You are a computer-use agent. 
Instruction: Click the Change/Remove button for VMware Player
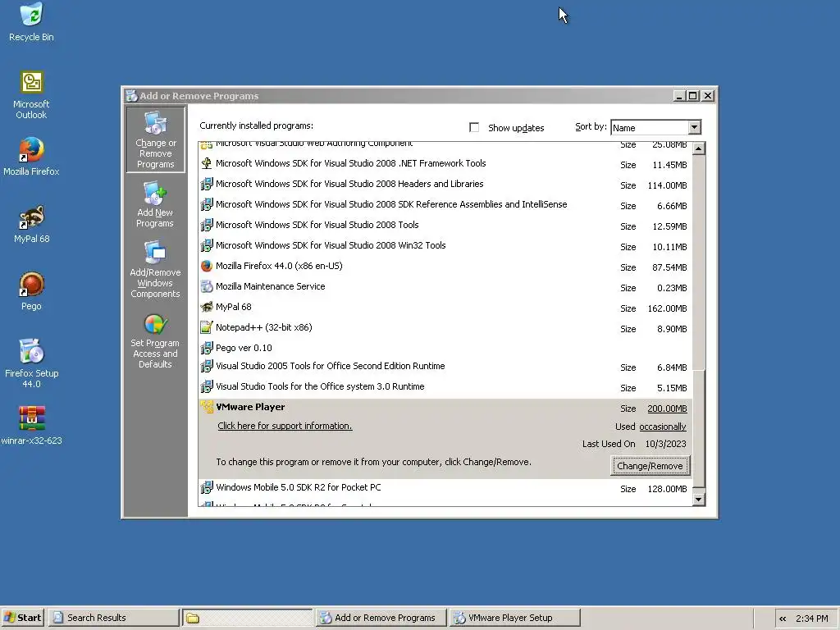[650, 466]
